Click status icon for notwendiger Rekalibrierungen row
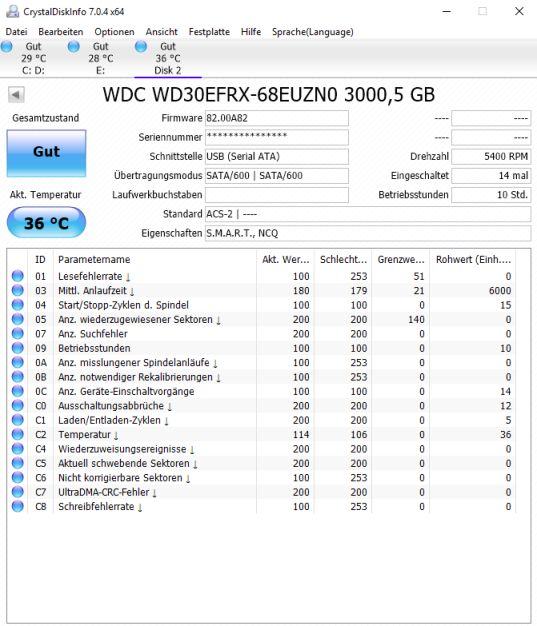The width and height of the screenshot is (537, 626). pos(18,376)
